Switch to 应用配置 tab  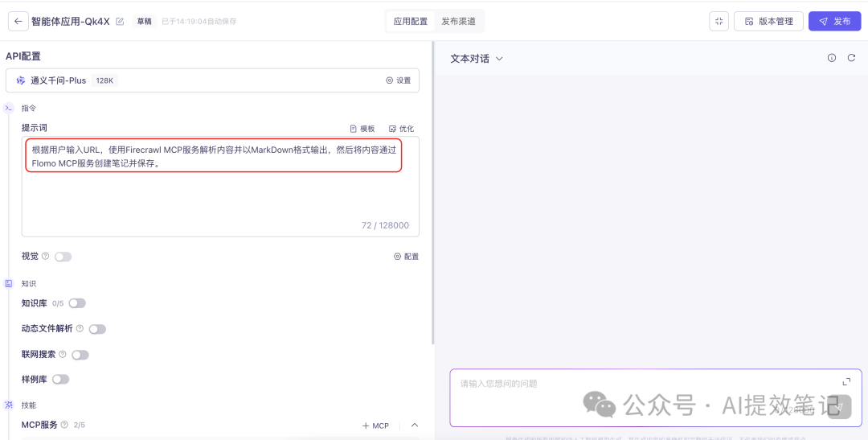[410, 22]
